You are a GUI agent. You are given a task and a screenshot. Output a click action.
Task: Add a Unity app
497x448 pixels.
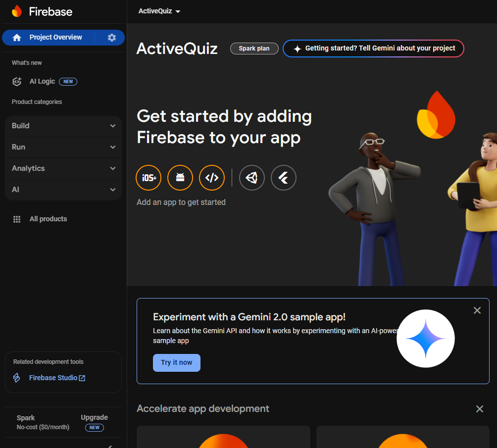(x=252, y=178)
